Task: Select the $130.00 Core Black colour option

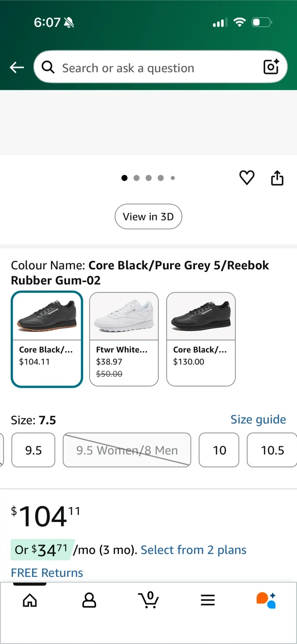Action: [201, 339]
